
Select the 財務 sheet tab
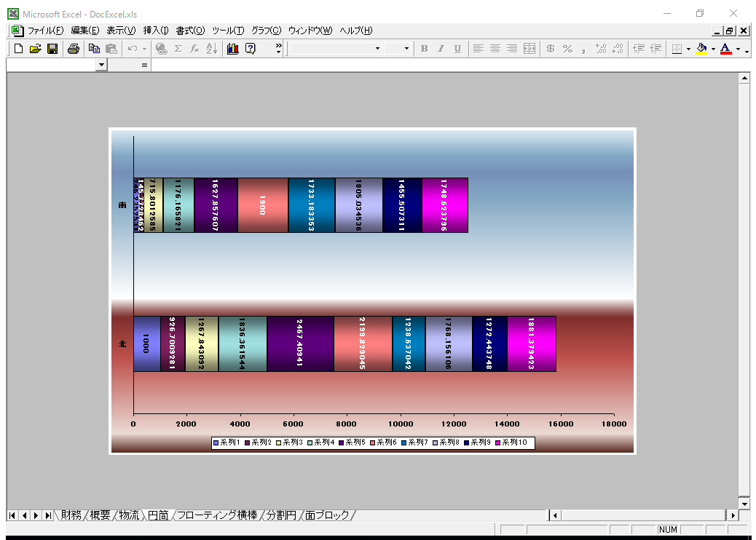click(71, 515)
